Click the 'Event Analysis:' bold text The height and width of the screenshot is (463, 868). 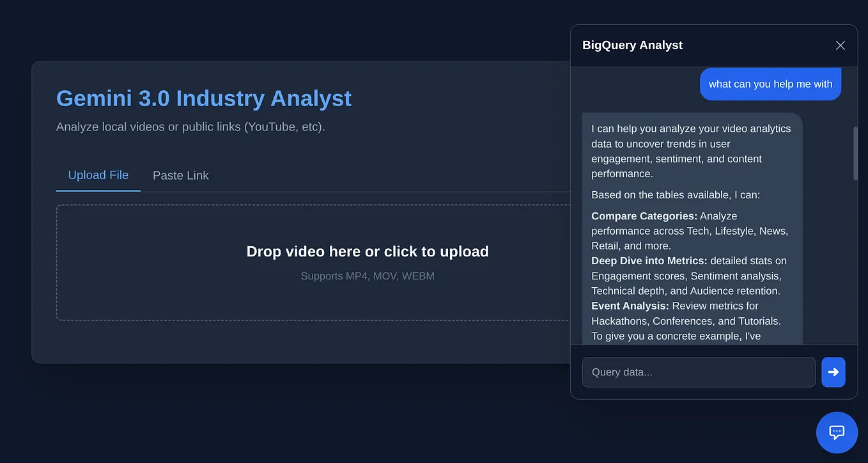pos(630,306)
